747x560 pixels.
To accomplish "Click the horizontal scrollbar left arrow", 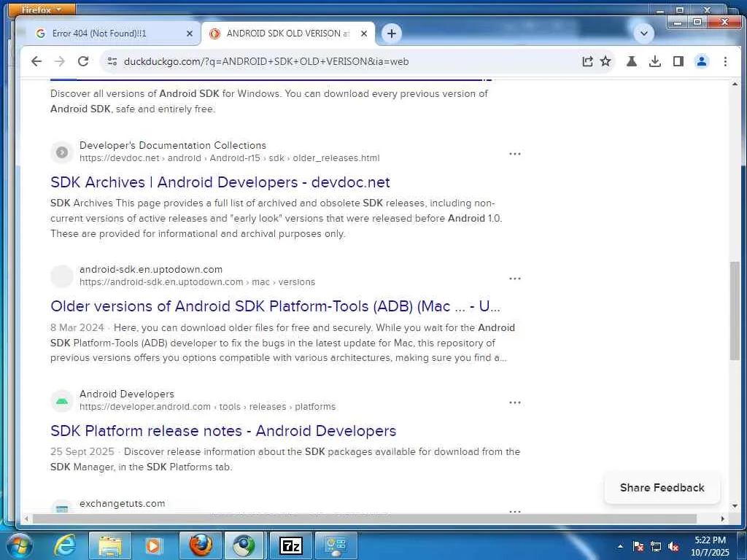I will [x=27, y=518].
